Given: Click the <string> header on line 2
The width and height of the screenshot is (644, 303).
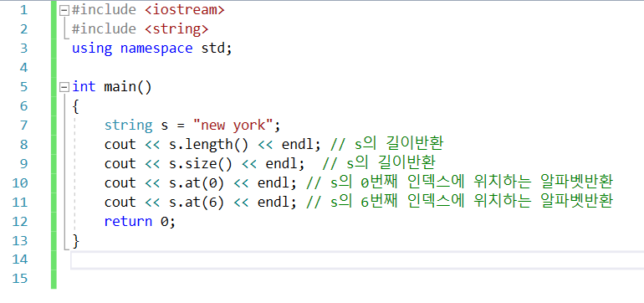Looking at the screenshot, I should pyautogui.click(x=176, y=29).
